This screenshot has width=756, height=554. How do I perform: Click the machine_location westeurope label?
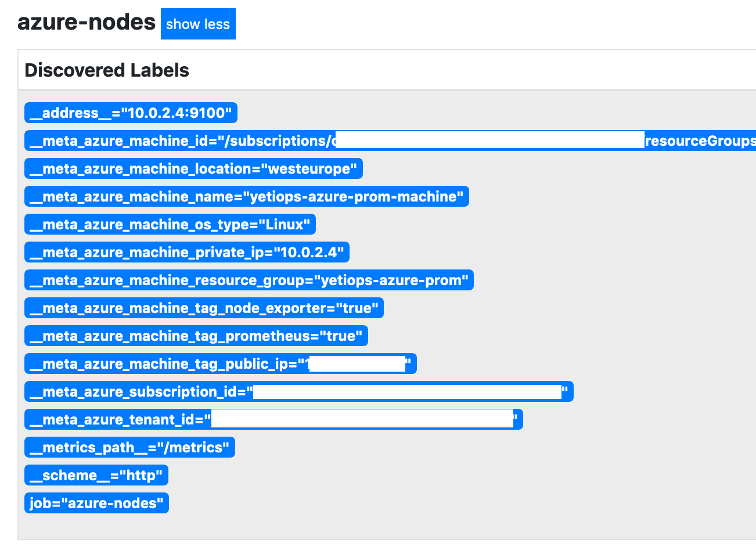pyautogui.click(x=193, y=168)
